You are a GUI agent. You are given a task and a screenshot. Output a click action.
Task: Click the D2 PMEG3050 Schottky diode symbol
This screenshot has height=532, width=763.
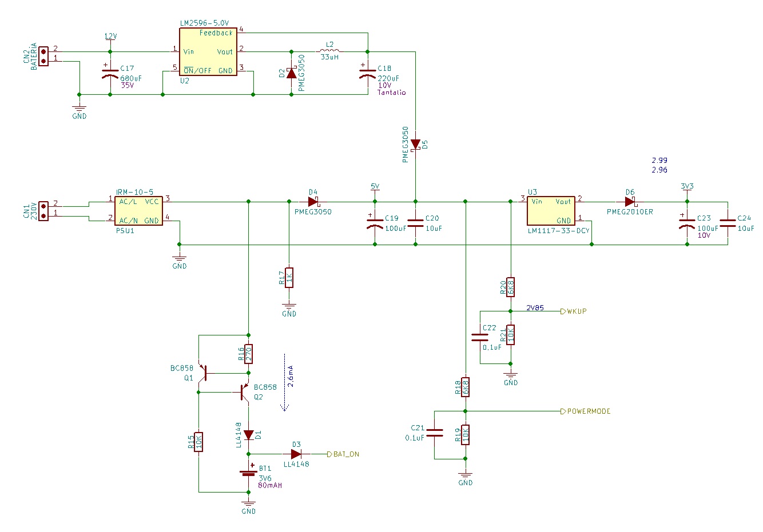pyautogui.click(x=291, y=73)
